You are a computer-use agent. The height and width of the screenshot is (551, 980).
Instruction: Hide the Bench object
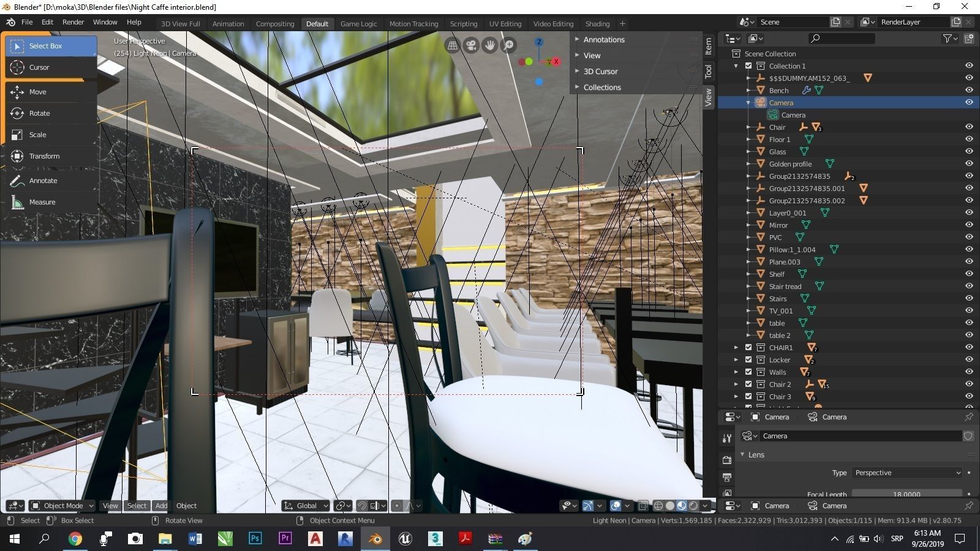pos(969,91)
